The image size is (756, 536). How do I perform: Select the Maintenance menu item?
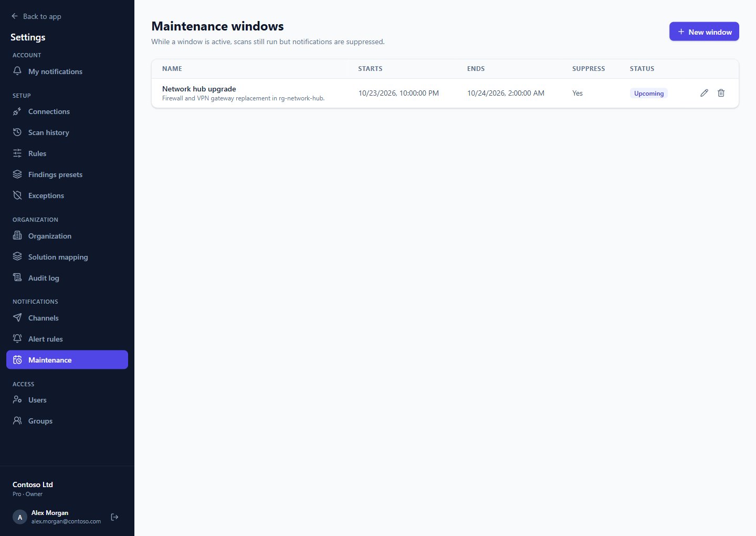tap(67, 360)
